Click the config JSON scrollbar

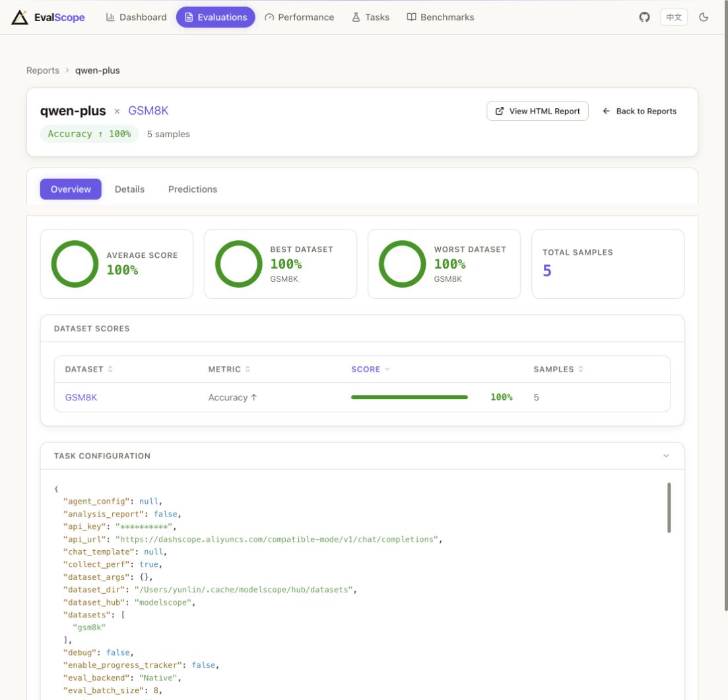pyautogui.click(x=669, y=507)
